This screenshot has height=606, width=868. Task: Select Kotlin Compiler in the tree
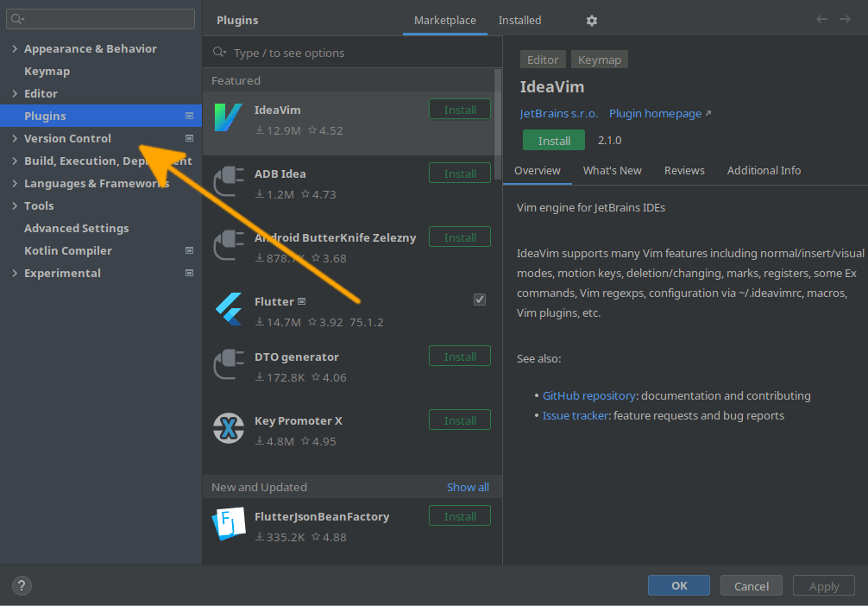point(68,250)
